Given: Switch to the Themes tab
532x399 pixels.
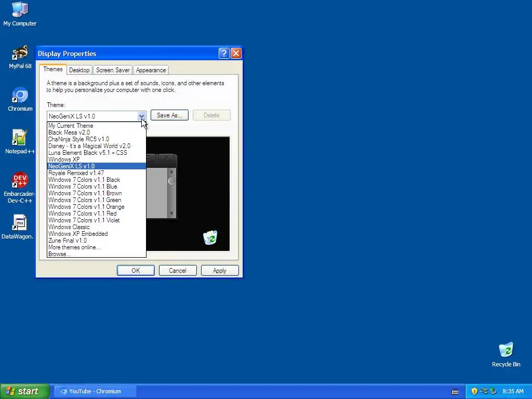Looking at the screenshot, I should click(x=52, y=69).
